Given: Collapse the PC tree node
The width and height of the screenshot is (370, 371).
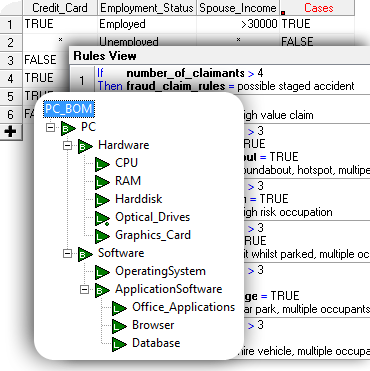Looking at the screenshot, I should click(50, 127).
